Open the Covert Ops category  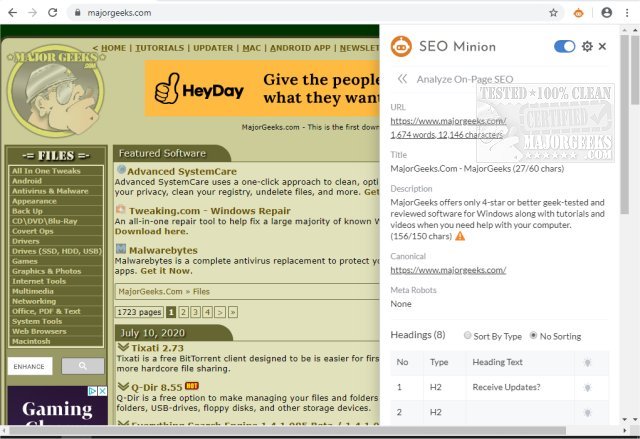point(33,231)
